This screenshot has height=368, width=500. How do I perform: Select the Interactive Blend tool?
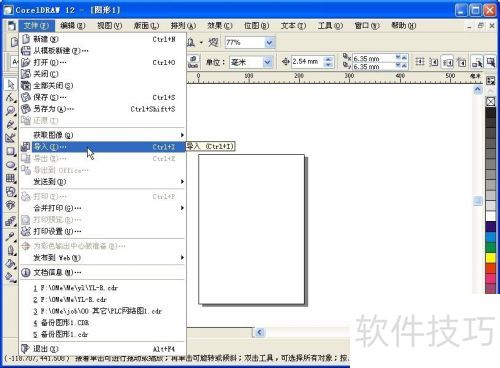(10, 221)
